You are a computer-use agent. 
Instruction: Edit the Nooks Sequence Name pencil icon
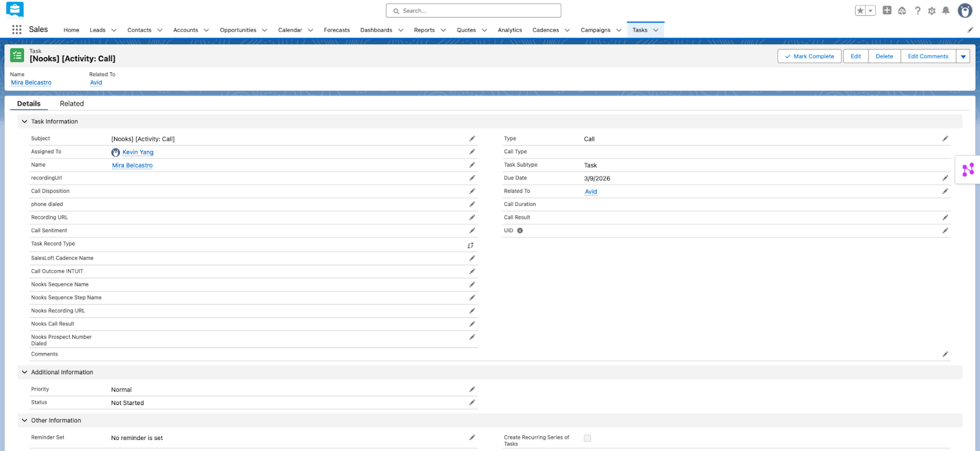(x=472, y=284)
